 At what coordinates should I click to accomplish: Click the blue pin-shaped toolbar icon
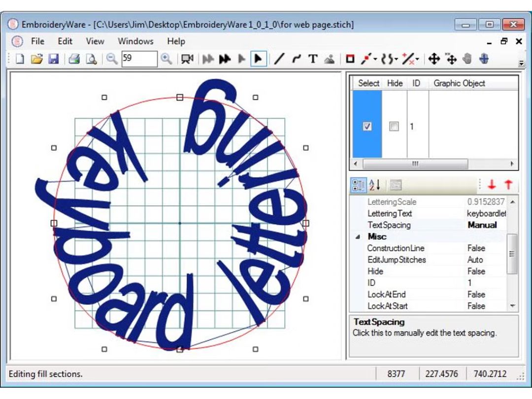(x=484, y=59)
